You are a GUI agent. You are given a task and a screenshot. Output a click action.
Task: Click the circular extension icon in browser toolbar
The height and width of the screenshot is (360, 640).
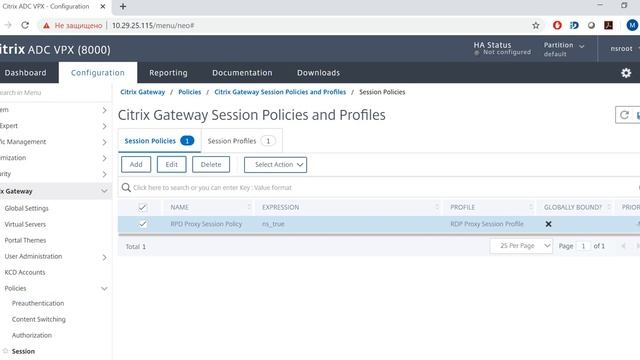tap(591, 25)
